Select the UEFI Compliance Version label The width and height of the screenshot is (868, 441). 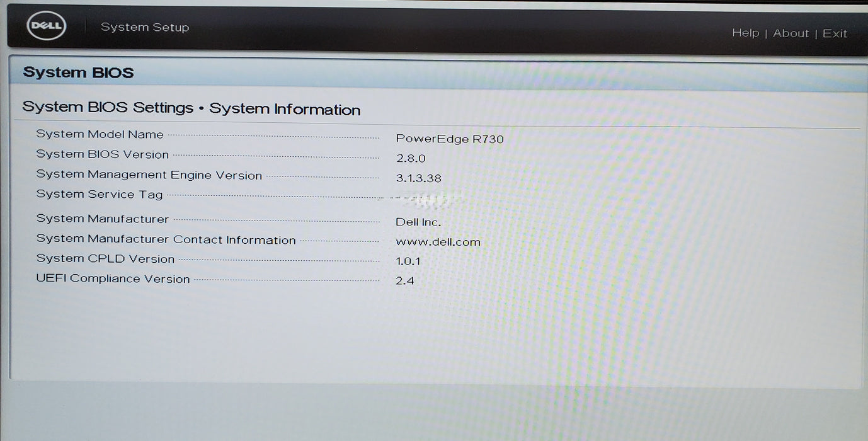[x=113, y=278]
